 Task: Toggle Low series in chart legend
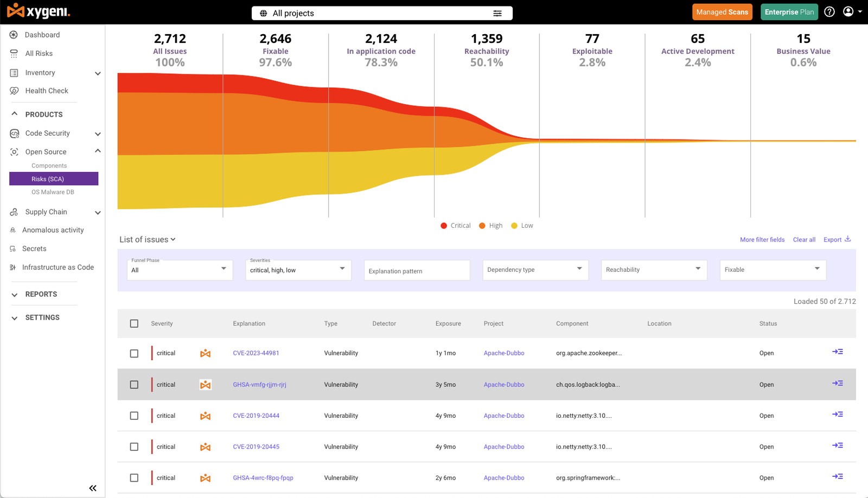[522, 226]
